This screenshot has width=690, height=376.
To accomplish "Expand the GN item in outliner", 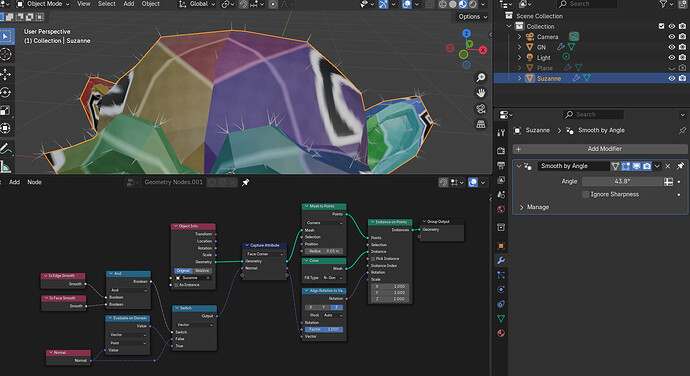I will tap(519, 47).
